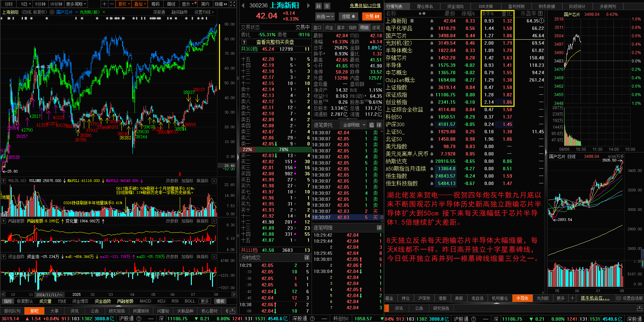Screen dimensions: 644x322
Task: Switch to 资金流向 tab
Action: click(x=455, y=6)
